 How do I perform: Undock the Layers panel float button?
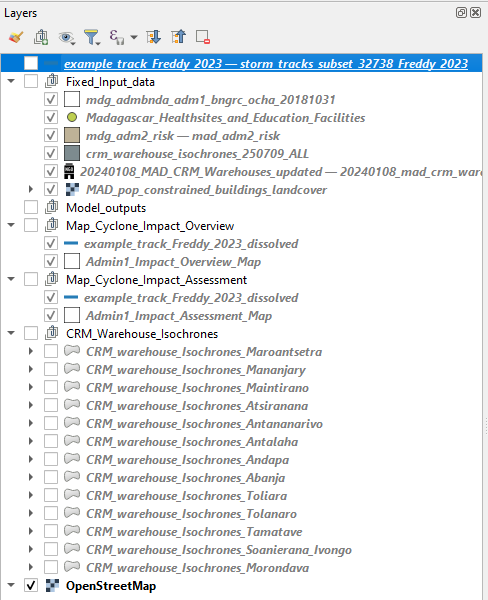click(x=461, y=13)
